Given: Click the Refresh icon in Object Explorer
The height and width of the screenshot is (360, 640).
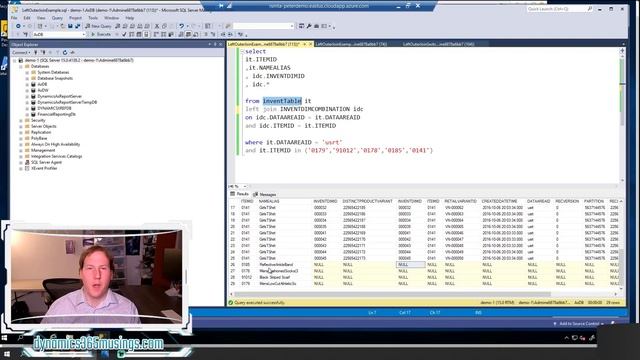Looking at the screenshot, I should pos(65,53).
